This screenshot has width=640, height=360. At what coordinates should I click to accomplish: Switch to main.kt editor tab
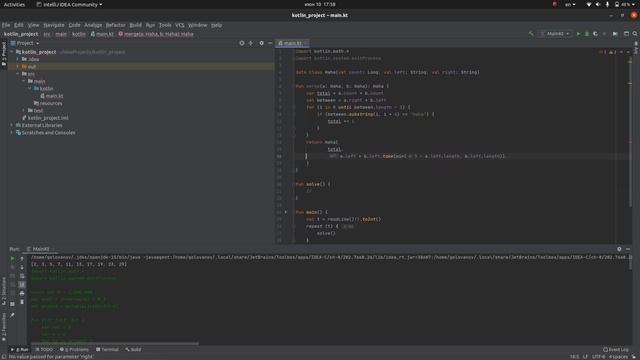tap(292, 43)
